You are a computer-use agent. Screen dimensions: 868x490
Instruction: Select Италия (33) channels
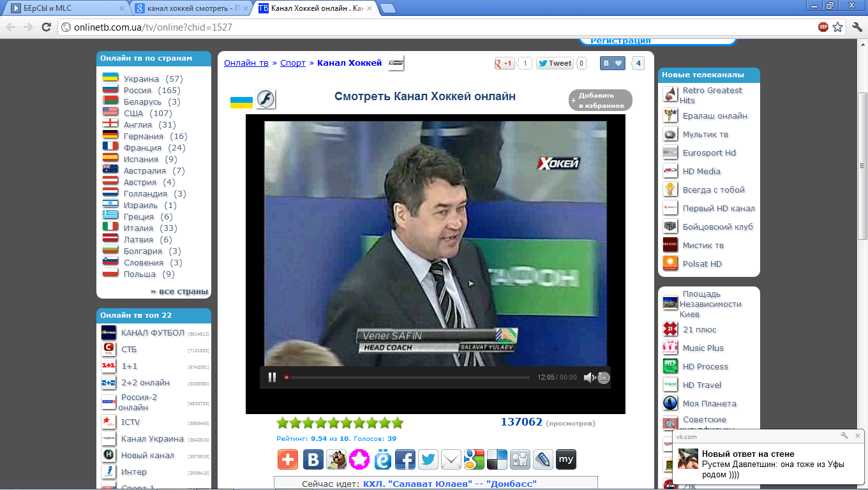(x=151, y=228)
